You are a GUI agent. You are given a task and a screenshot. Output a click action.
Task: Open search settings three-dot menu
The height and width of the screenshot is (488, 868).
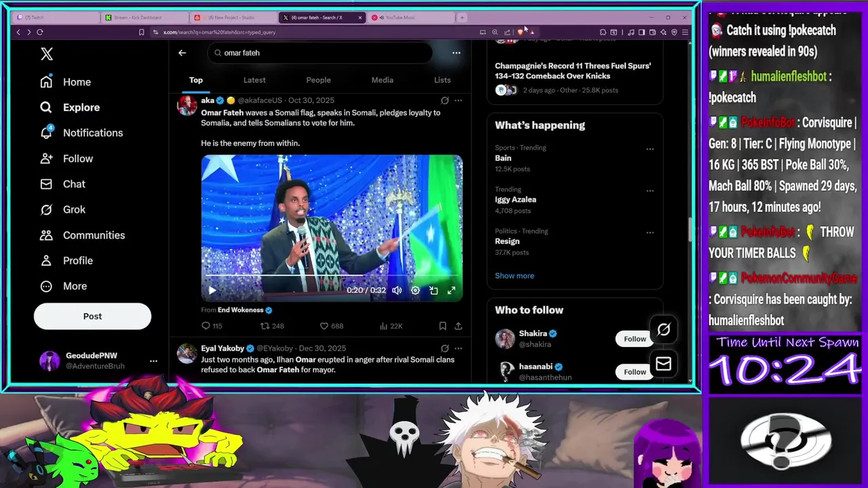(x=456, y=53)
